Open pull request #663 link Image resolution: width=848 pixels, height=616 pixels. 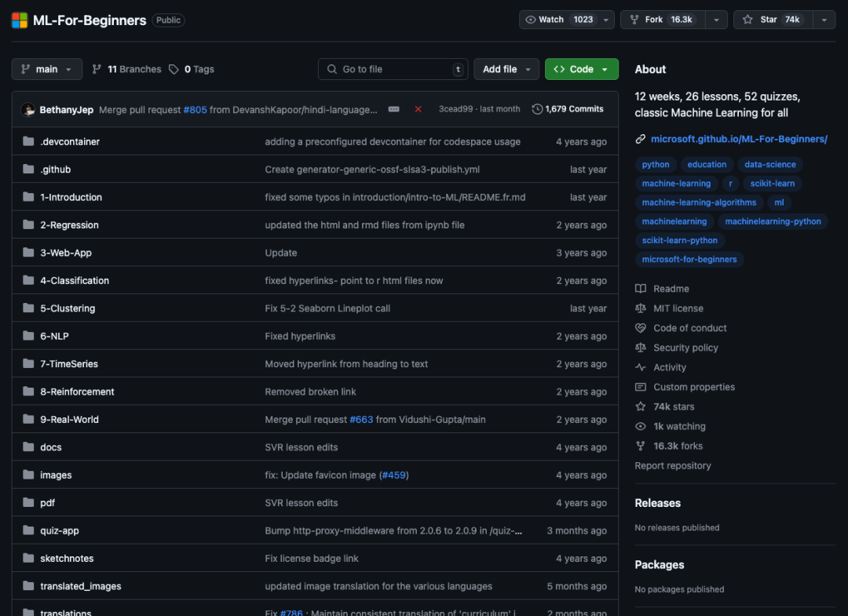coord(361,419)
